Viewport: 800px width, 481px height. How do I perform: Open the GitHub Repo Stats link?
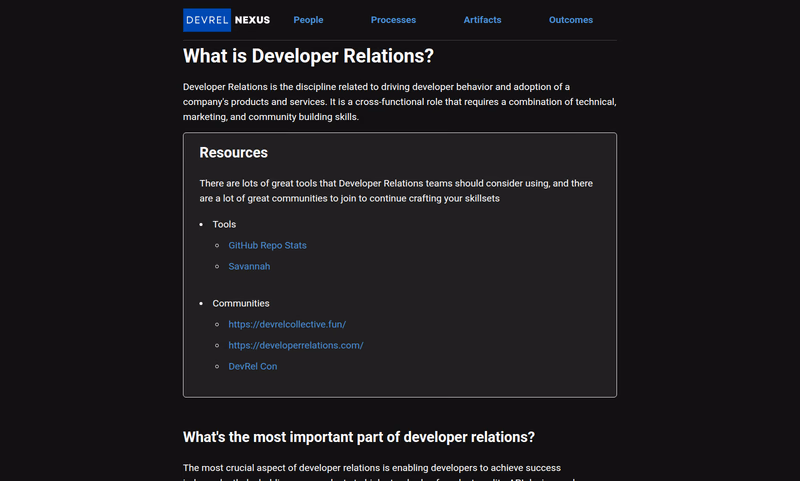(x=267, y=245)
